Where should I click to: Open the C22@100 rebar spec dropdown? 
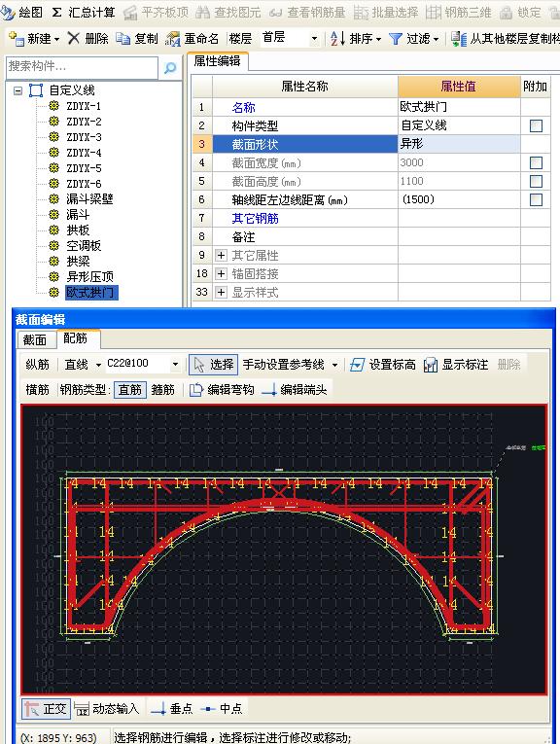175,365
